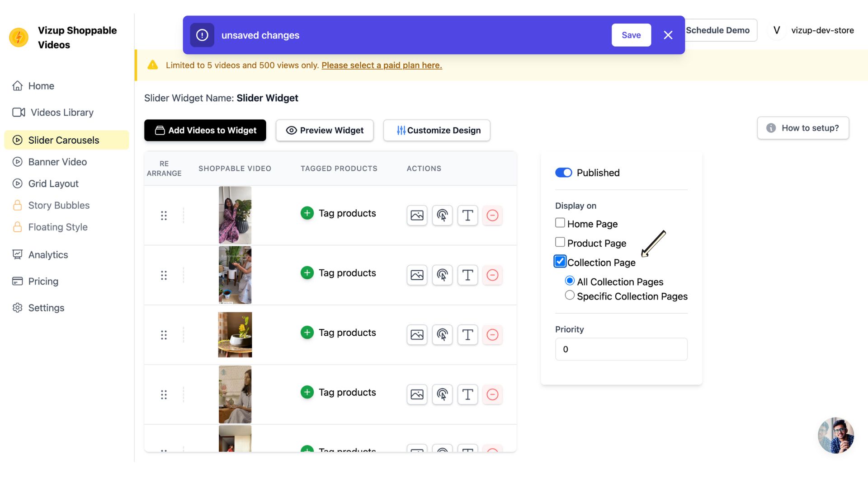Select Specific Collection Pages radio option

[x=570, y=296]
